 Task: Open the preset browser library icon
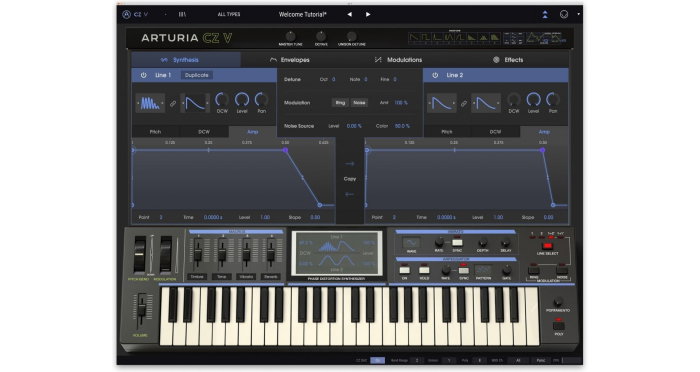[182, 14]
